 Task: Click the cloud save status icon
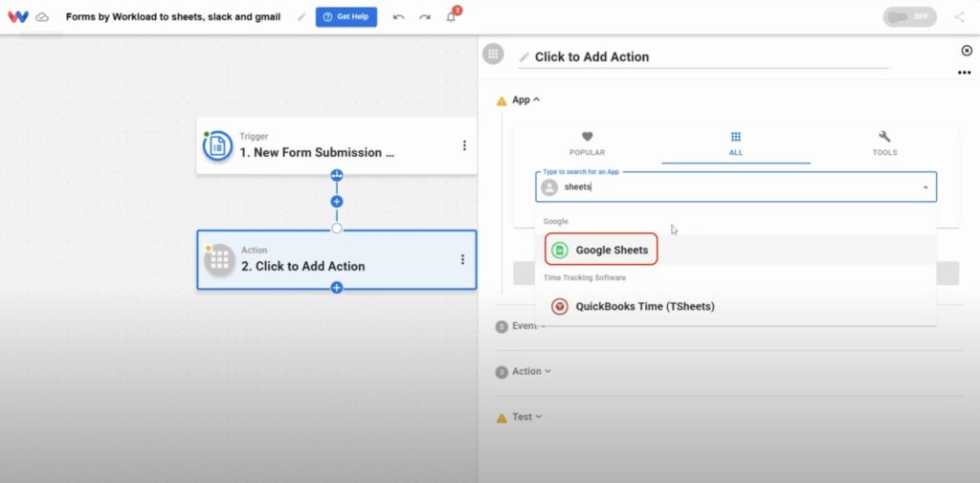pyautogui.click(x=42, y=17)
